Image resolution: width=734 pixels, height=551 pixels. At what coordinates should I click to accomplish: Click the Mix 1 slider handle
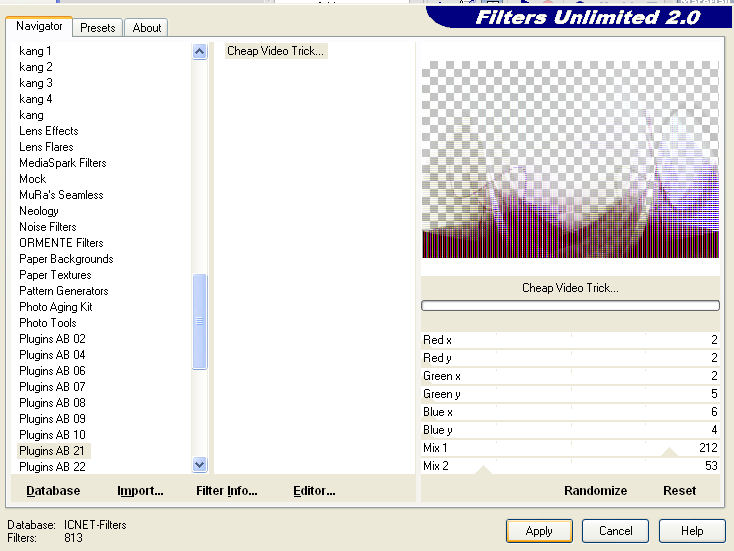[669, 452]
